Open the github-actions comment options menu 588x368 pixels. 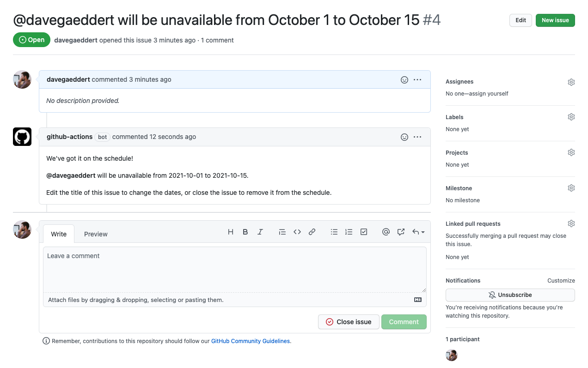417,137
